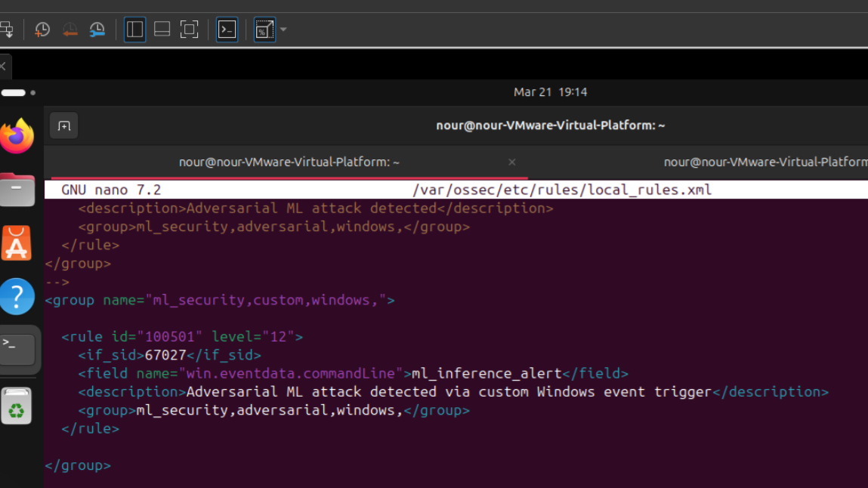Viewport: 868px width, 488px height.
Task: Open the Ubuntu App Center icon
Action: click(17, 243)
